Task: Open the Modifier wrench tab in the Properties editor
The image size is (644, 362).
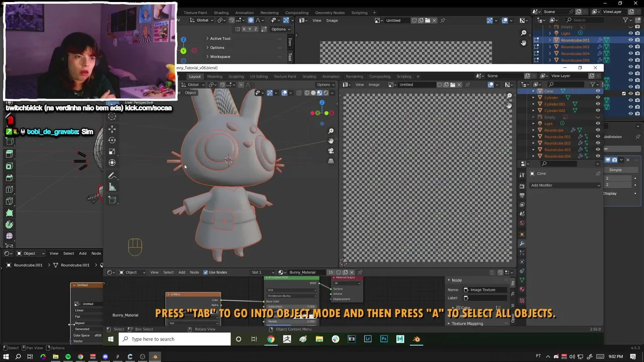Action: [x=522, y=244]
